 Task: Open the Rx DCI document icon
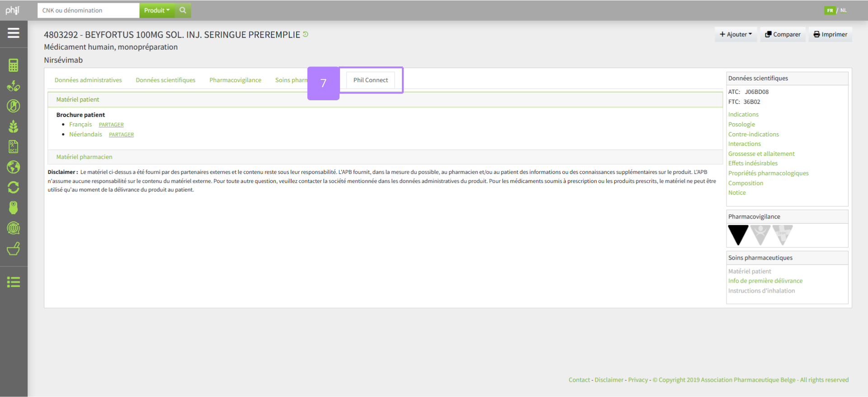pyautogui.click(x=14, y=147)
